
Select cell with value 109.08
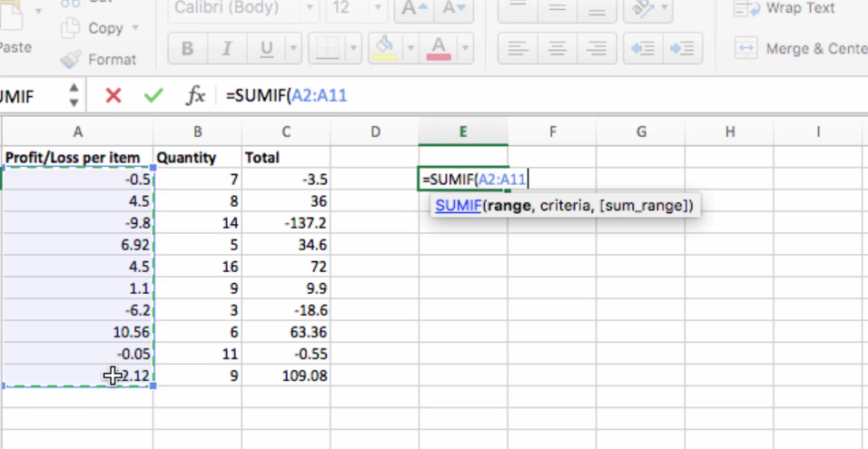[x=286, y=376]
